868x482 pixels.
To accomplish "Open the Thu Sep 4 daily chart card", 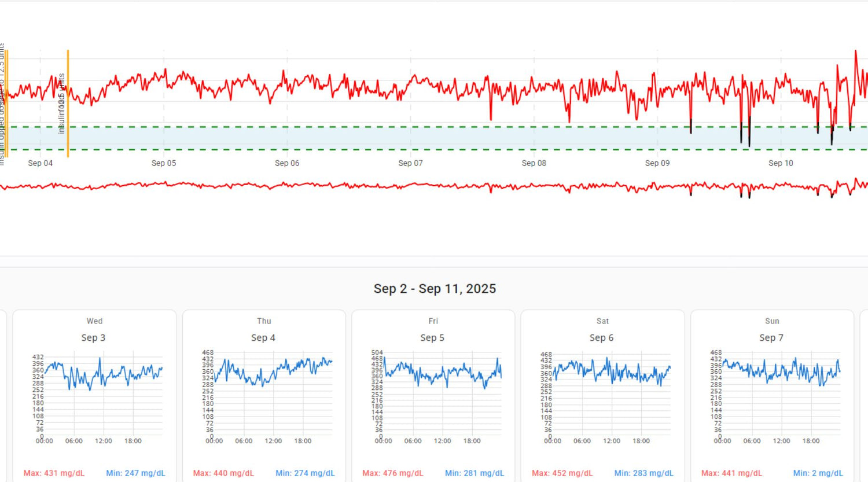I will click(264, 337).
